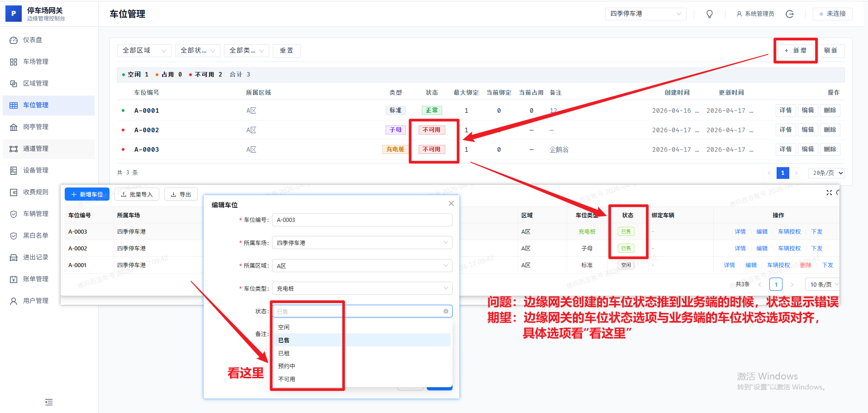Click the fullscreen expand icon in overlay panel
868x413 pixels.
829,193
